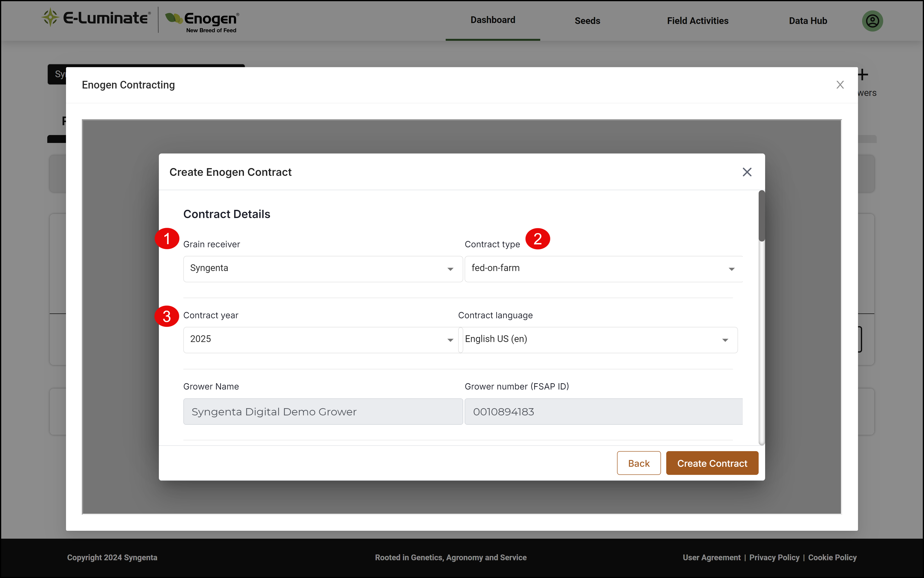Viewport: 924px width, 578px height.
Task: Click red step marker number 2
Action: [x=537, y=239]
